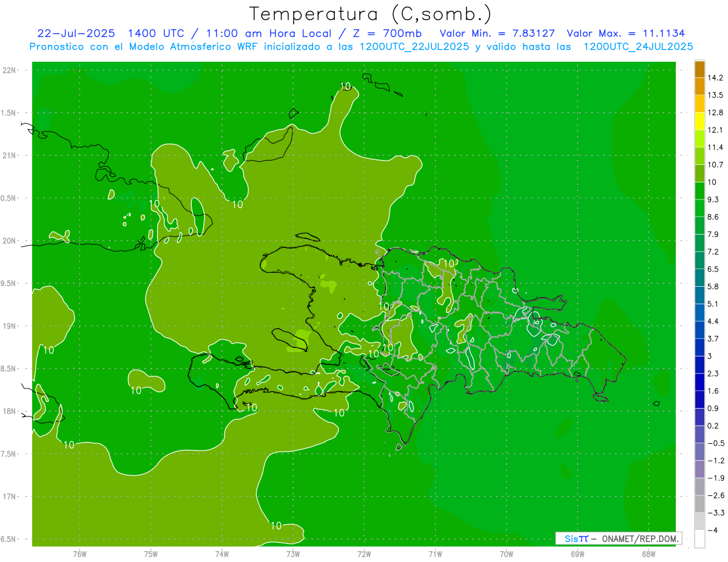Viewport: 728px width, 562px height.
Task: Click the '69W' longitude axis label
Action: tap(577, 554)
